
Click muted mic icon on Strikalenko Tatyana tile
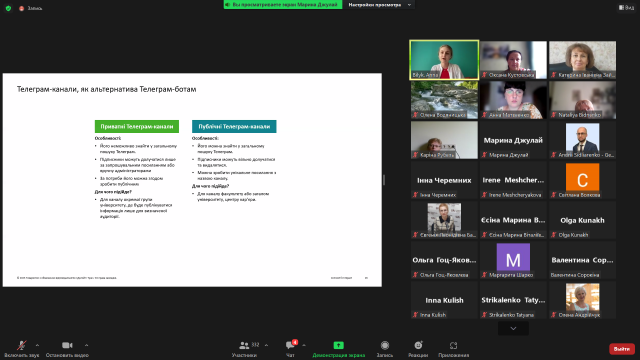pyautogui.click(x=484, y=315)
